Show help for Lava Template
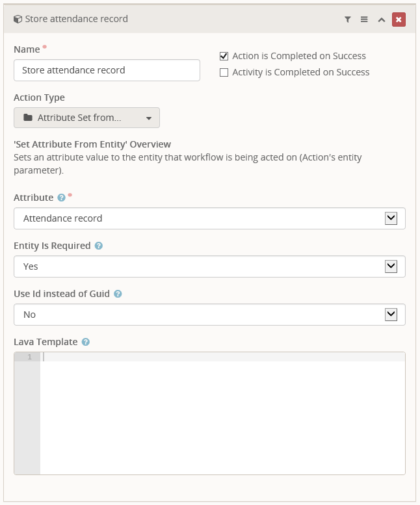Viewport: 420px width, 505px height. [x=86, y=342]
